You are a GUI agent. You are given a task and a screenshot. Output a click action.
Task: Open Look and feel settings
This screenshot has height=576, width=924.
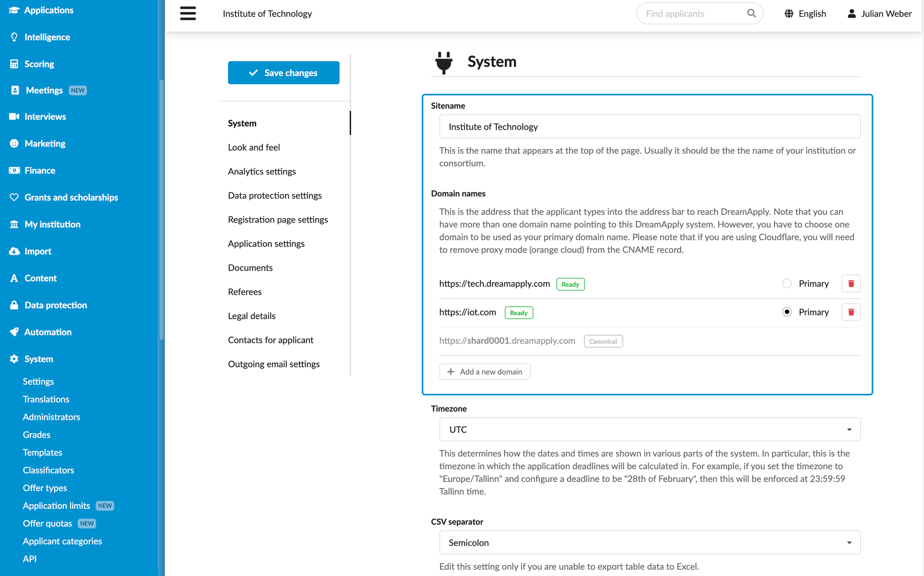[x=254, y=147]
